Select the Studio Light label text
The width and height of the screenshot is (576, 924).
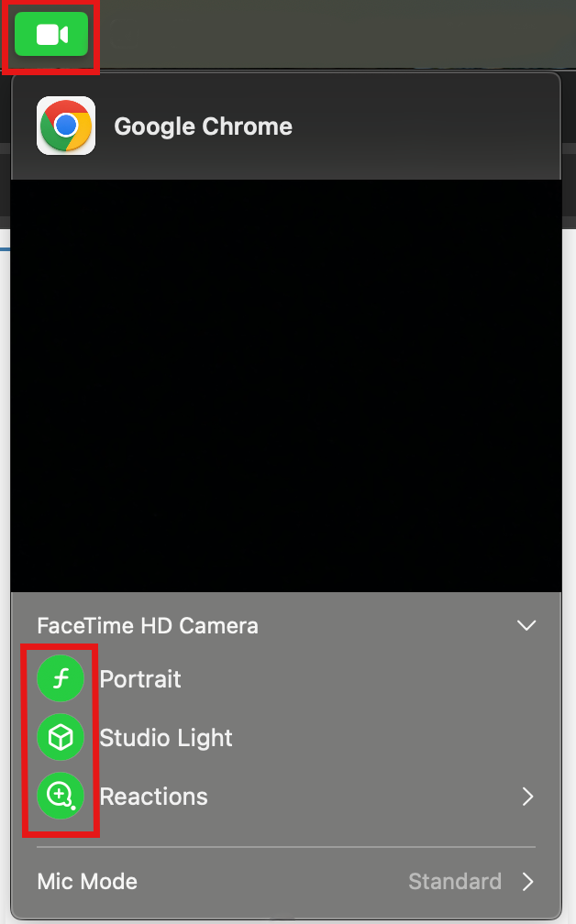click(166, 738)
